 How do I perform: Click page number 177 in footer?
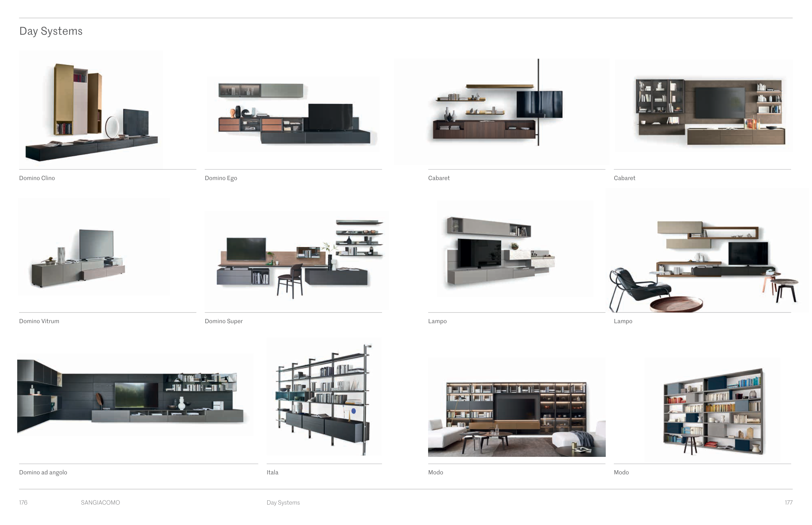[x=789, y=503]
